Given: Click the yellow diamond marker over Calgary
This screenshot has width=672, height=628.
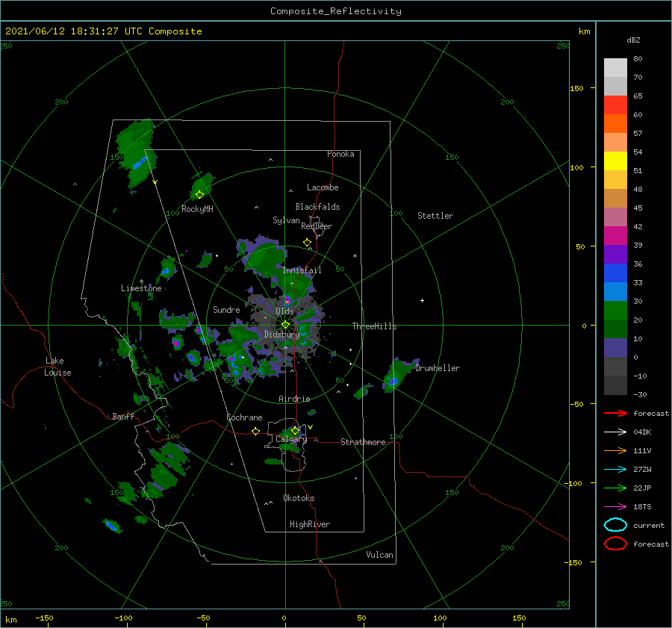Looking at the screenshot, I should (295, 430).
